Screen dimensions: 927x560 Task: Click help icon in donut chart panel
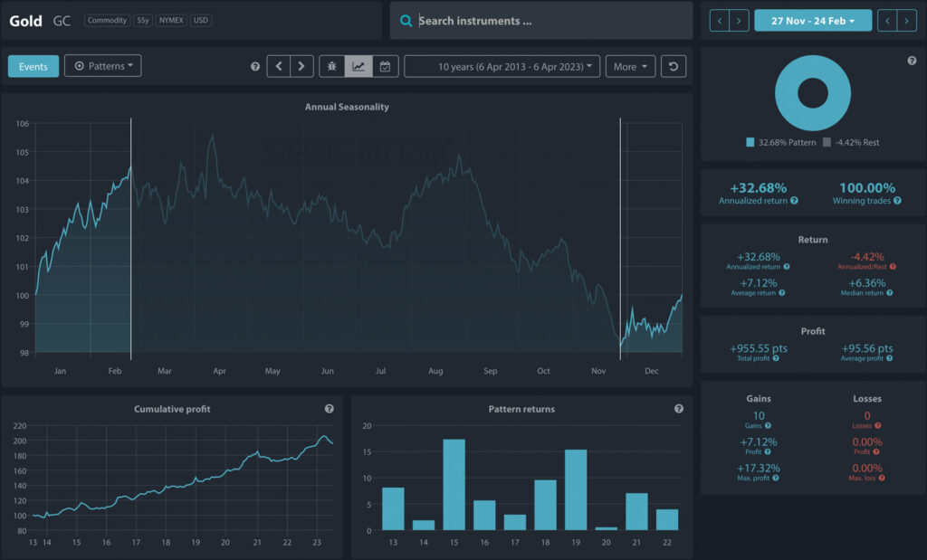912,61
